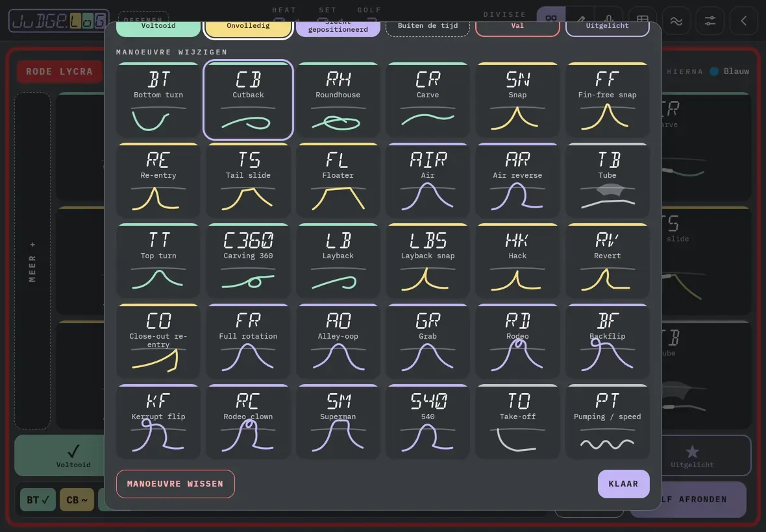Select the Bottom turn maneuver tile
766x532 pixels.
pos(158,100)
